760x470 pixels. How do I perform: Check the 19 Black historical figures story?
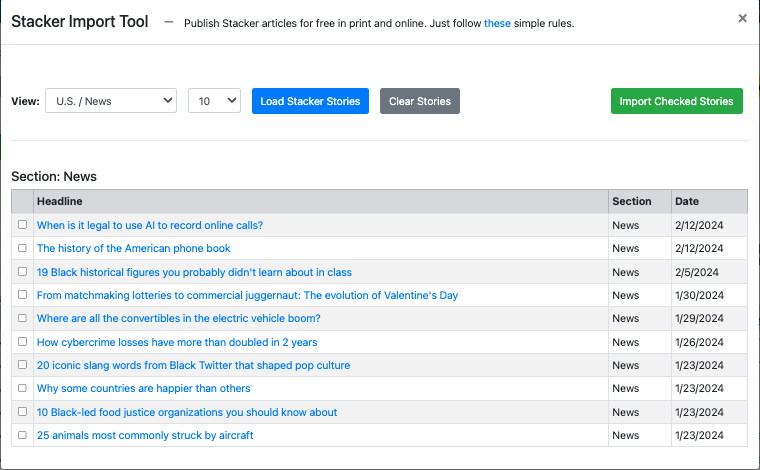[x=22, y=271]
